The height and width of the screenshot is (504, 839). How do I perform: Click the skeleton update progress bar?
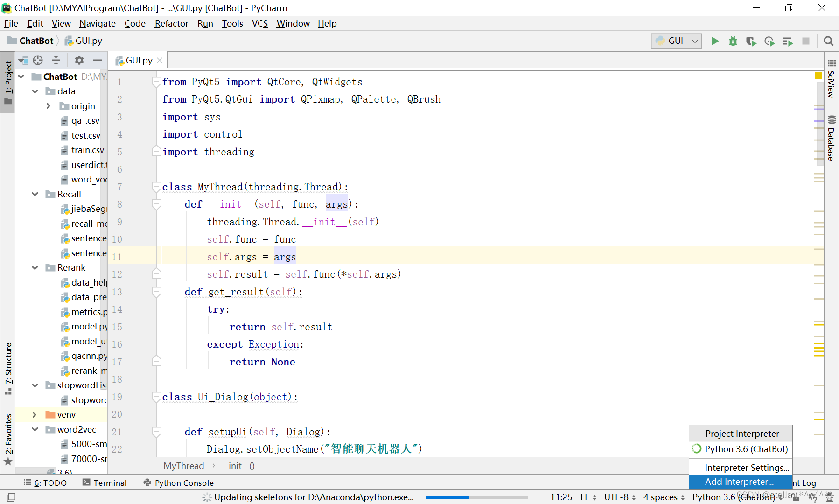(476, 497)
